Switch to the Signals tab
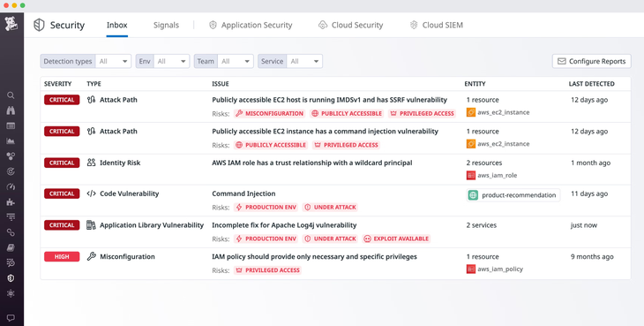 click(x=167, y=25)
